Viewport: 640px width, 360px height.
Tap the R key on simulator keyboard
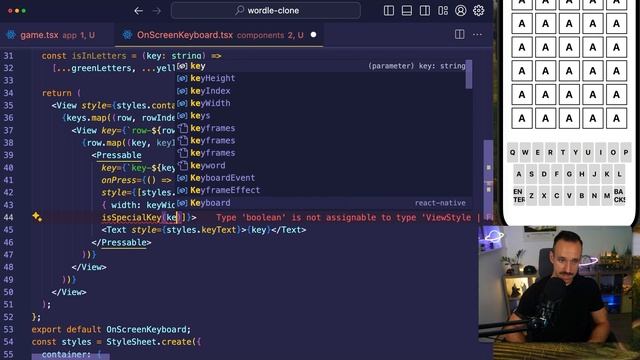pos(550,153)
